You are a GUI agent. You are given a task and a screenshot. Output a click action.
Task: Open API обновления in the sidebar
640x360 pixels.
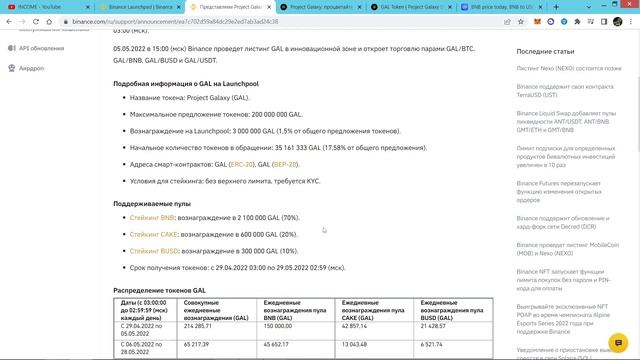click(x=42, y=48)
